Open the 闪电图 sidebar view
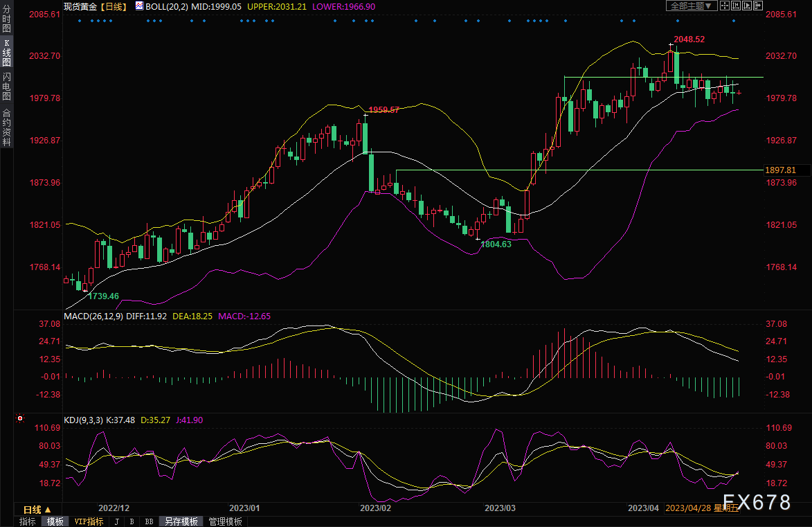This screenshot has height=527, width=812. tap(6, 86)
